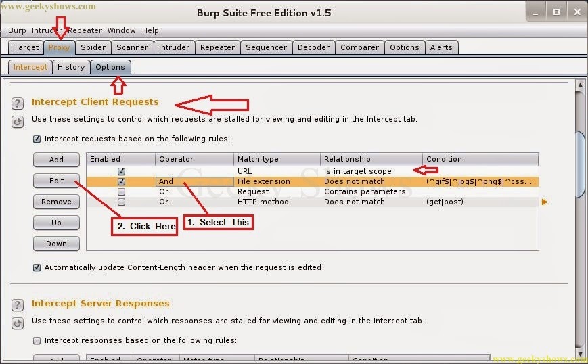Click the Relationship column header
The width and height of the screenshot is (588, 364).
[x=371, y=159]
